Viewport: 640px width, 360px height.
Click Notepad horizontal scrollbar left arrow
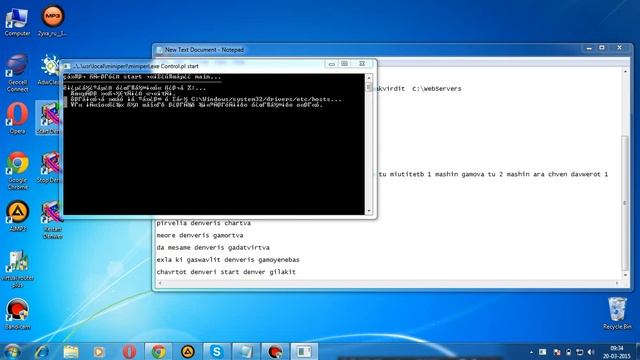(160, 283)
